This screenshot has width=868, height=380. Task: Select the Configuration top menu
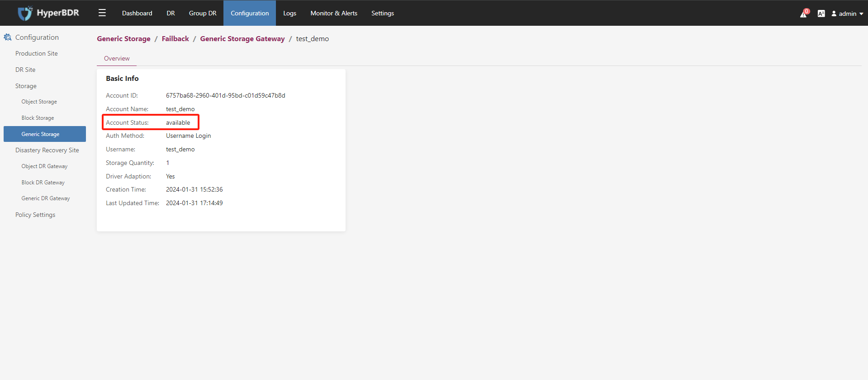coord(250,13)
